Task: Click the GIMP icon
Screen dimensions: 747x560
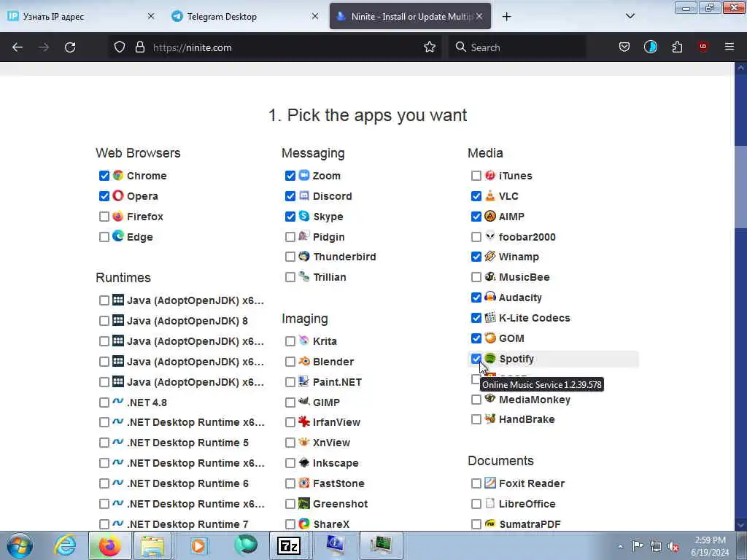Action: (304, 402)
